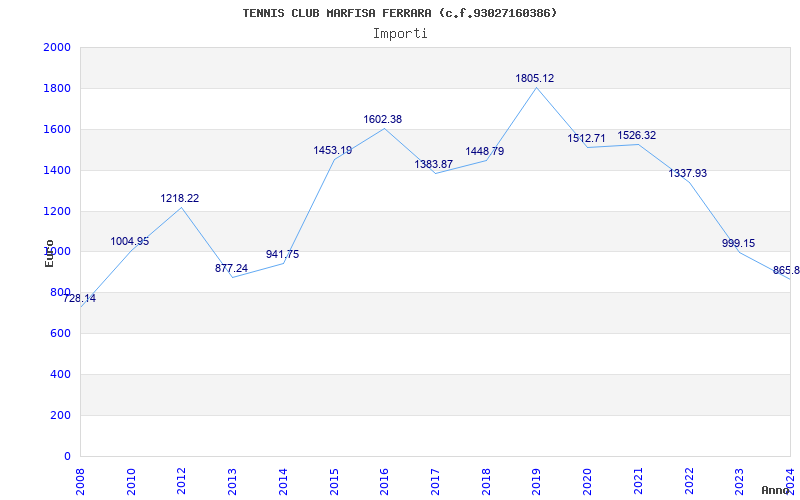Click the 'Anno' x-axis label
This screenshot has height=500, width=800.
pyautogui.click(x=776, y=490)
